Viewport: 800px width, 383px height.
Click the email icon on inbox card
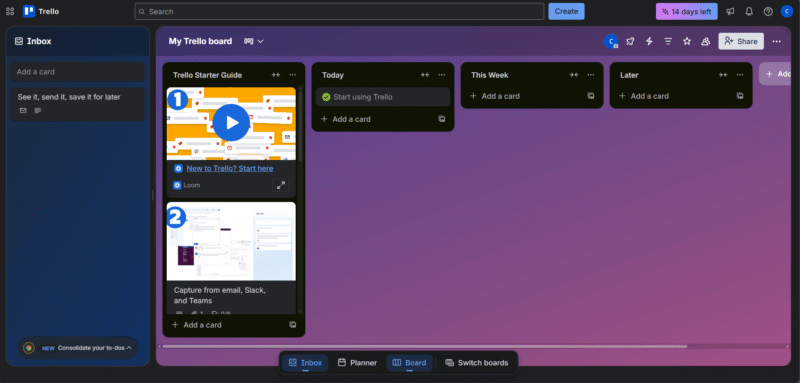pyautogui.click(x=23, y=111)
